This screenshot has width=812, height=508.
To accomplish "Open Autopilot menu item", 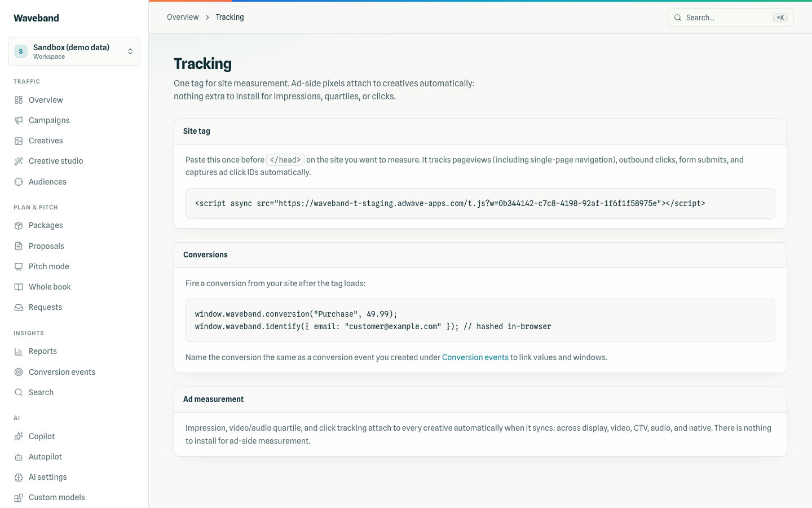I will click(x=74, y=457).
